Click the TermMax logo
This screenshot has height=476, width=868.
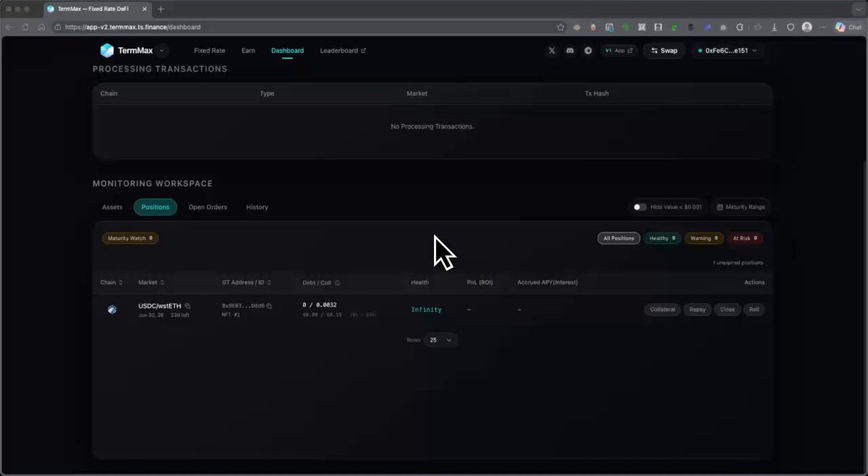click(126, 51)
